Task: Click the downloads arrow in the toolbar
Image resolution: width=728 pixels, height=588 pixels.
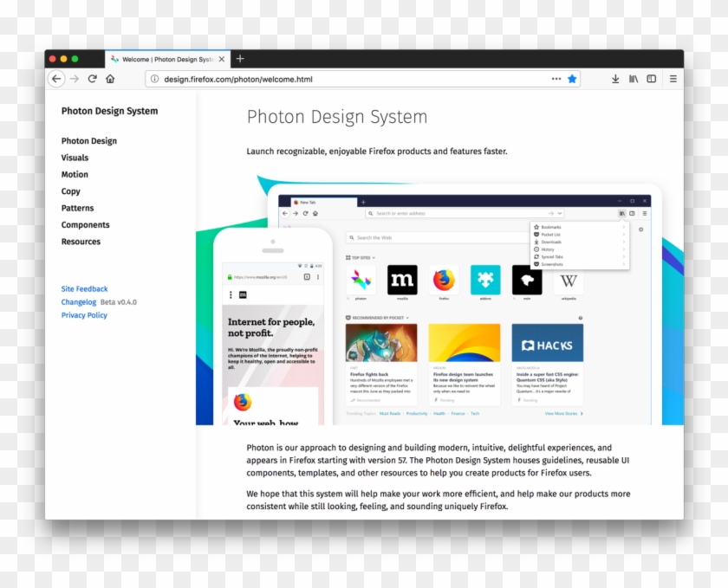Action: coord(615,79)
